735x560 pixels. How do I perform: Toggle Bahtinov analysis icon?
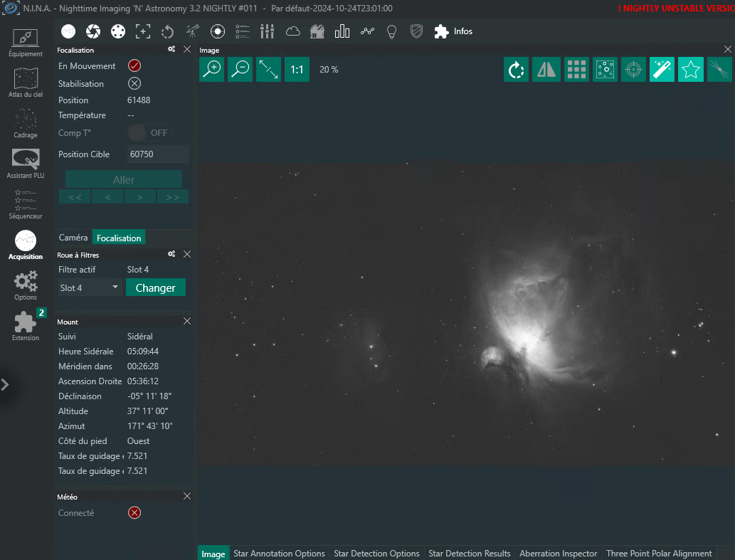[x=719, y=69]
